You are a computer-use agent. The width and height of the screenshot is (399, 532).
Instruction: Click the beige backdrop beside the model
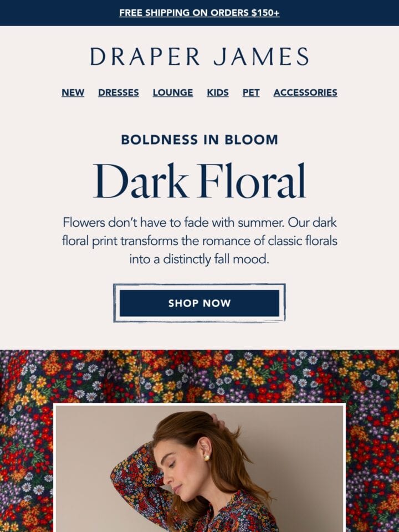point(305,468)
